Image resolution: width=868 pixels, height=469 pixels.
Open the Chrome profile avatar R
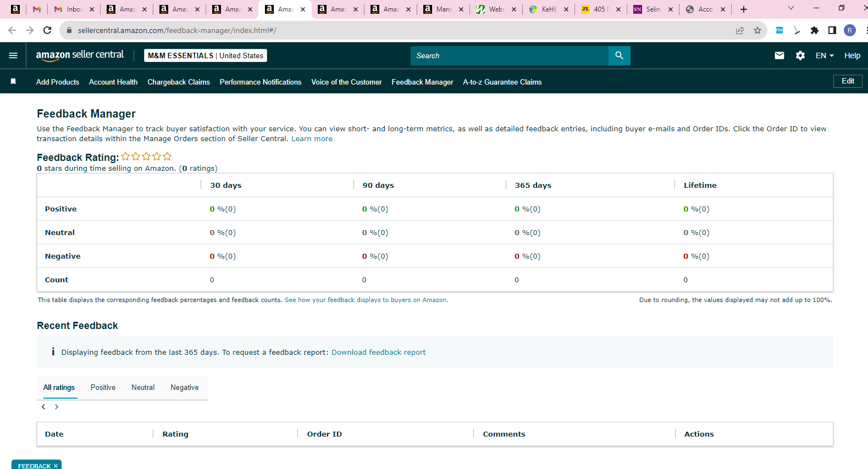click(x=850, y=30)
